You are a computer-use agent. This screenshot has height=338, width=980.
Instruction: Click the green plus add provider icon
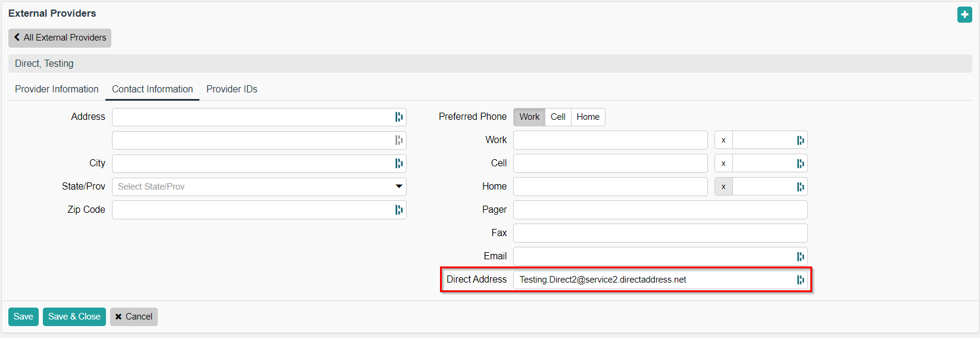click(965, 15)
